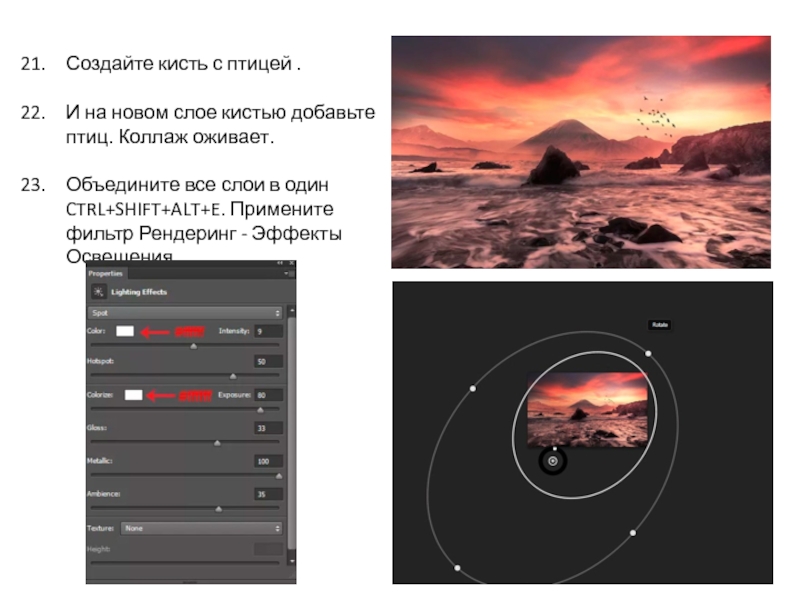Click the Color swatch in Lighting Effects
Screen dimensions: 800x600
125,331
